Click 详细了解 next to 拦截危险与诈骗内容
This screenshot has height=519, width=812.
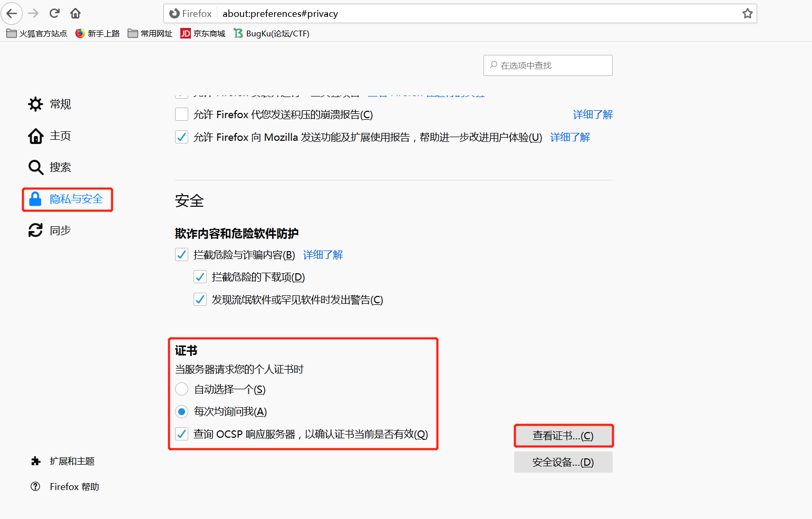tap(322, 254)
